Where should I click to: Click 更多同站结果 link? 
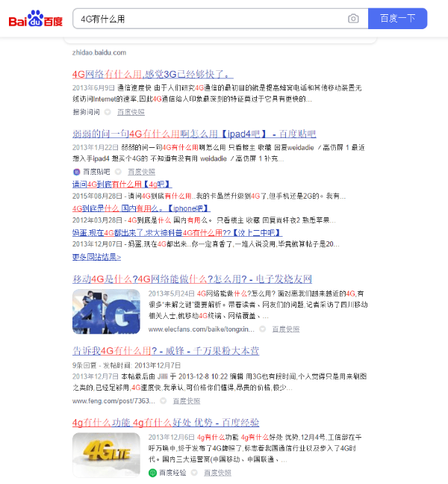point(96,257)
